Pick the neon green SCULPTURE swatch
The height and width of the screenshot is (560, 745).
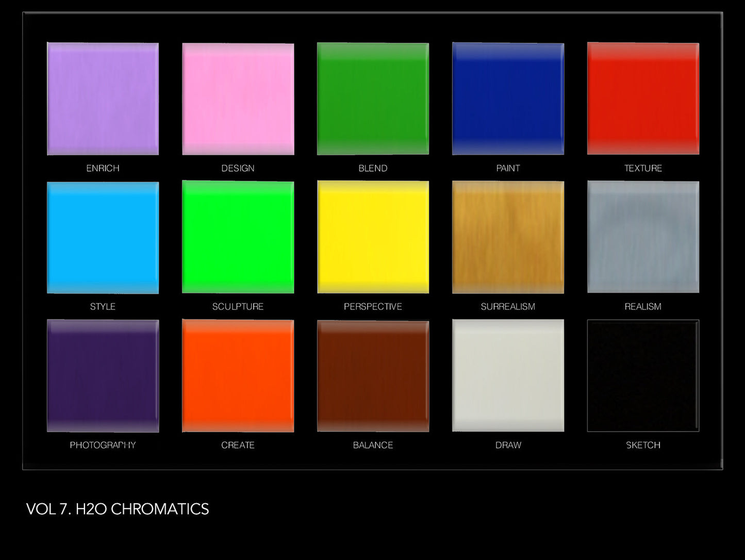pos(238,237)
